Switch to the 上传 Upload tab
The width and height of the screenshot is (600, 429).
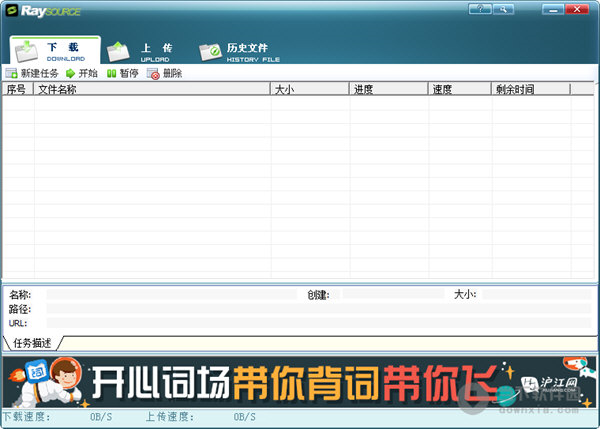click(141, 52)
